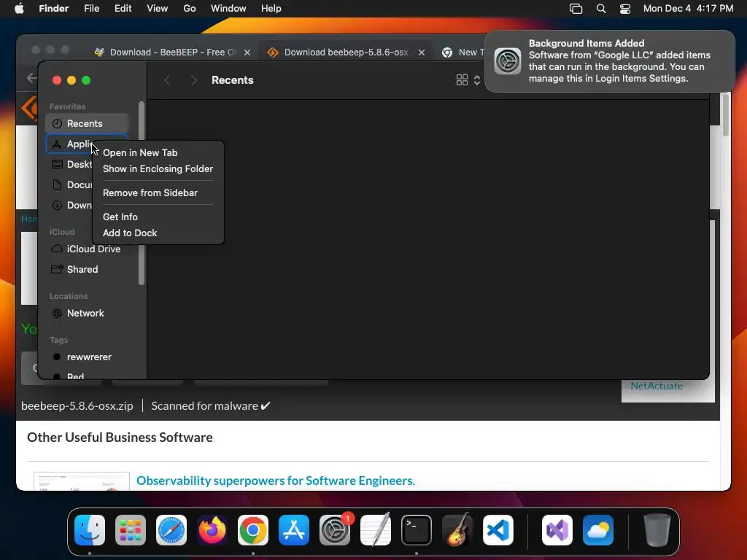Image resolution: width=747 pixels, height=560 pixels.
Task: Click the Observability ad thumbnail image
Action: click(82, 481)
